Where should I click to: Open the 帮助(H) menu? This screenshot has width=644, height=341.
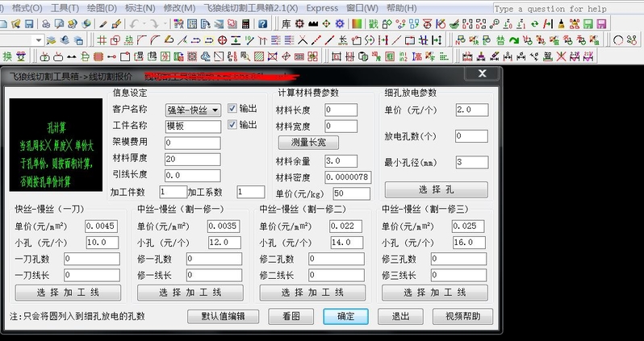401,8
